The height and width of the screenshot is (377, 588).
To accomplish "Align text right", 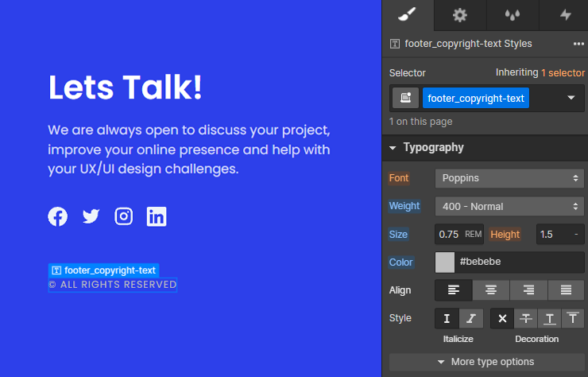I will click(x=528, y=290).
